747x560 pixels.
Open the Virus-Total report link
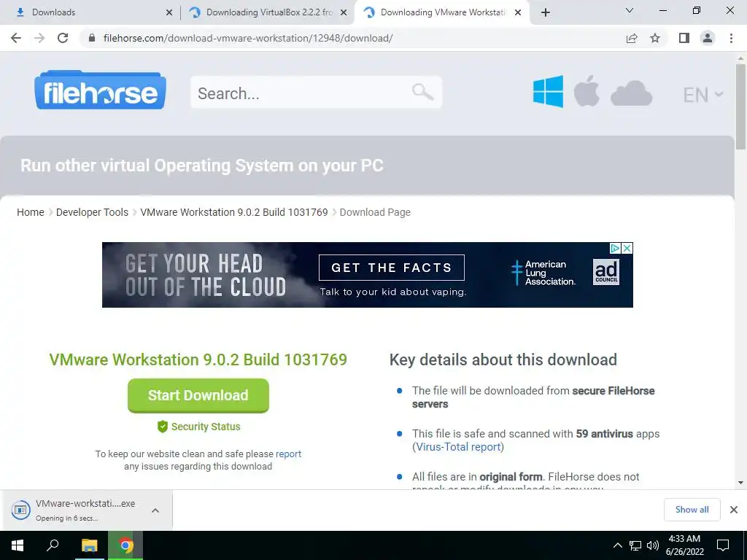(458, 447)
